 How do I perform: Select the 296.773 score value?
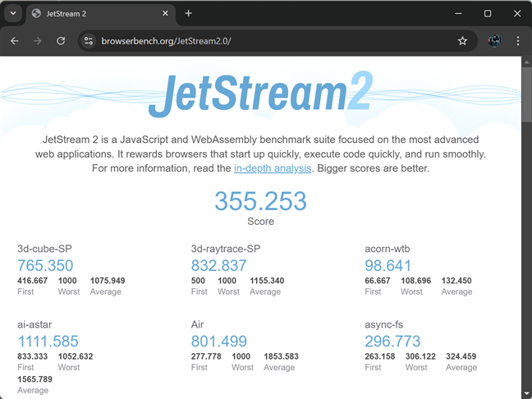point(392,341)
